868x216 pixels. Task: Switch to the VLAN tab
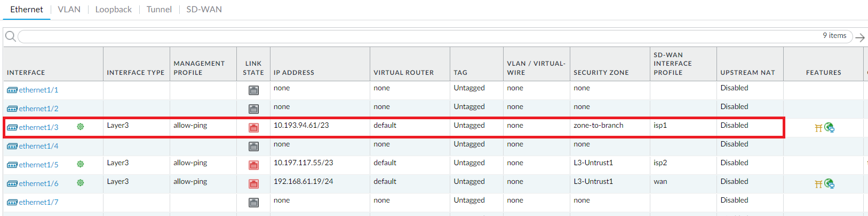[69, 10]
